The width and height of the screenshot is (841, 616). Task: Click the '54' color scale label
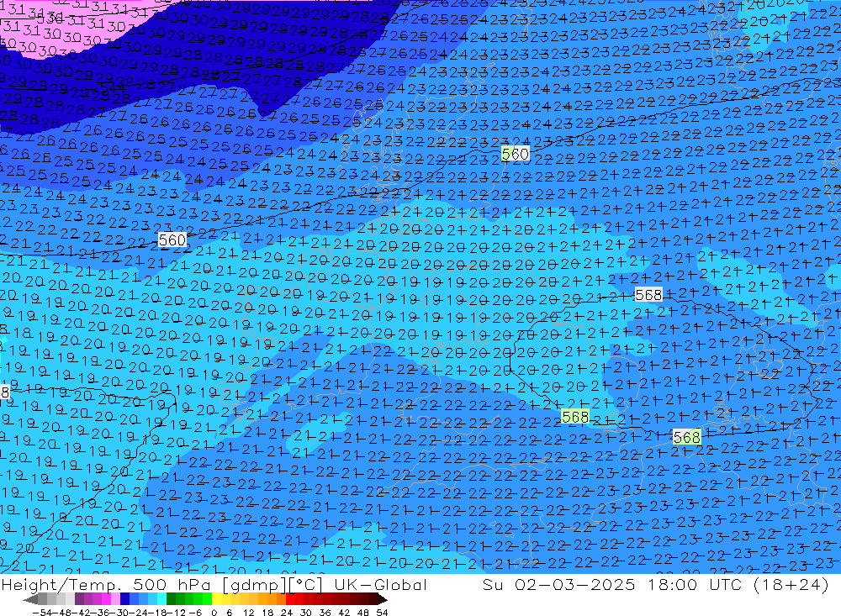(x=382, y=613)
